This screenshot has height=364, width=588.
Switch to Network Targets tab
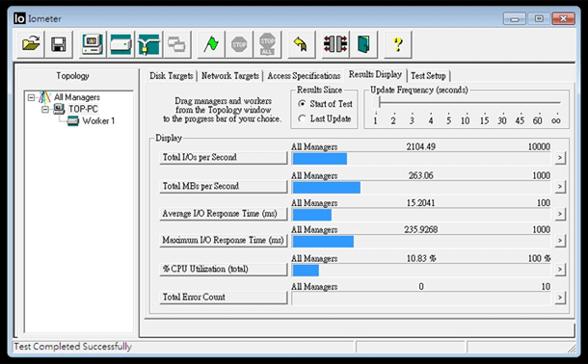click(x=229, y=76)
